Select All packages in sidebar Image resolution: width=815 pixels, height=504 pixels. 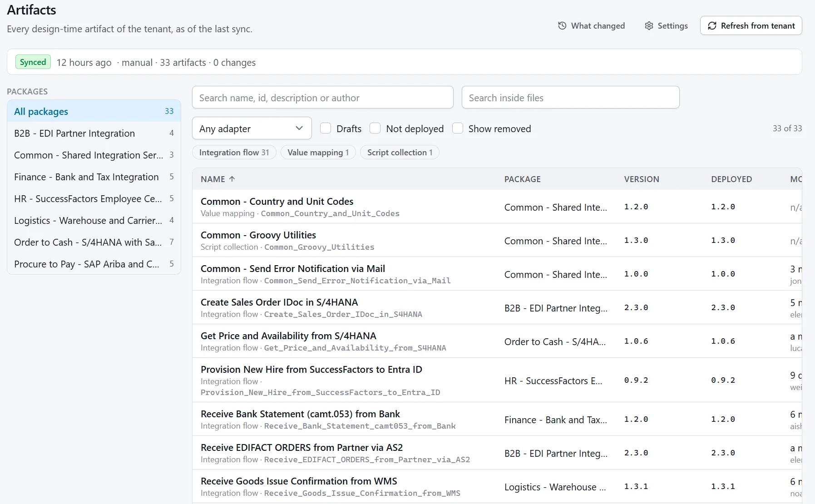click(94, 111)
